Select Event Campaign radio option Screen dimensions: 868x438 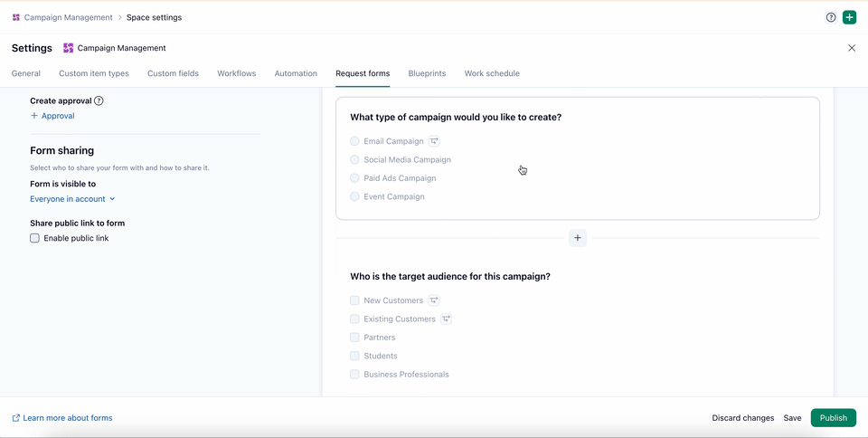click(354, 196)
